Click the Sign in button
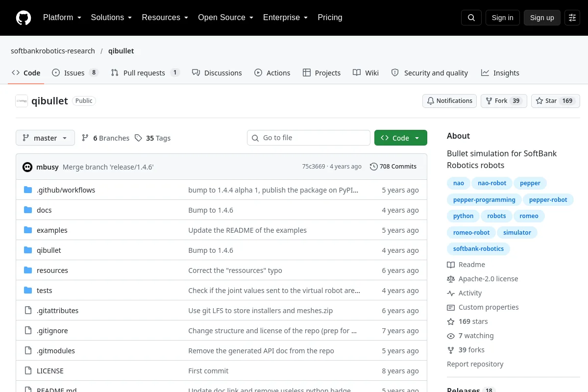Screen dimensions: 588x392 click(x=502, y=18)
